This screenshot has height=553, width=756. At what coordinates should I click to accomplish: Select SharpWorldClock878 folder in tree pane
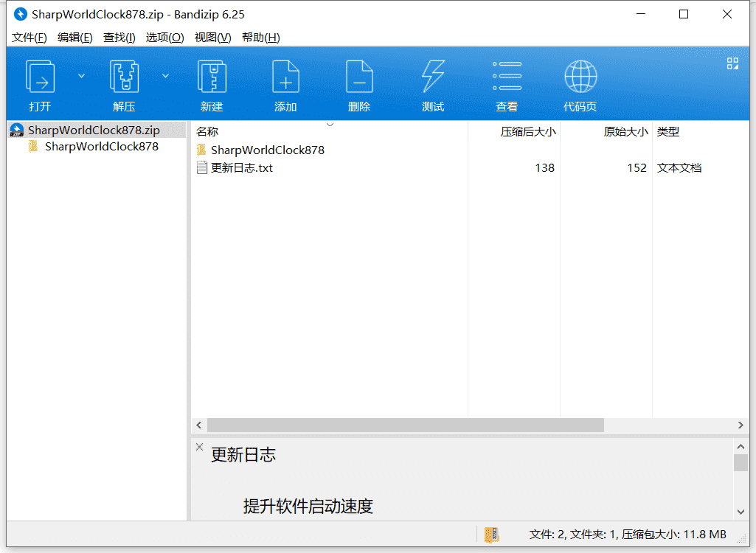coord(102,147)
